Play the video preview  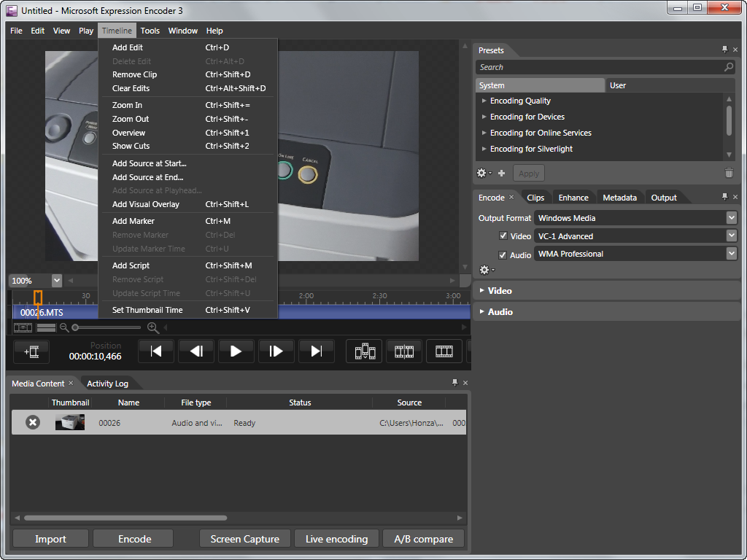point(236,351)
